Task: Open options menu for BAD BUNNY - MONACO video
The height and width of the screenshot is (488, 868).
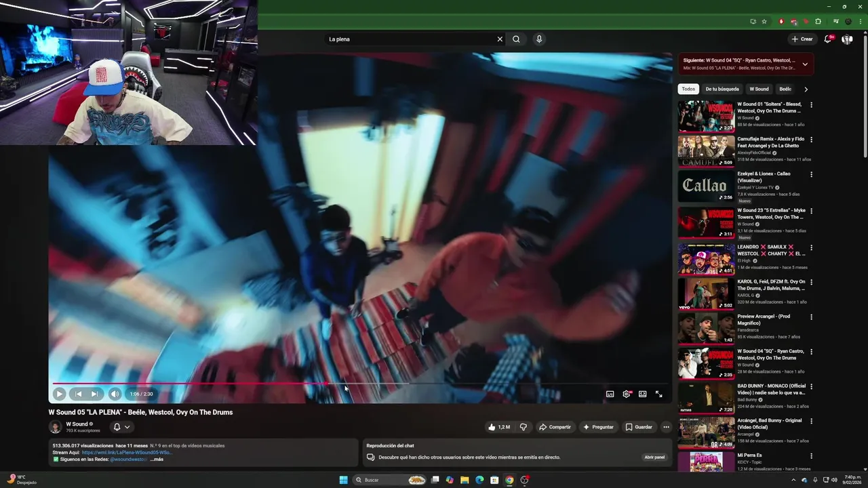Action: (811, 386)
